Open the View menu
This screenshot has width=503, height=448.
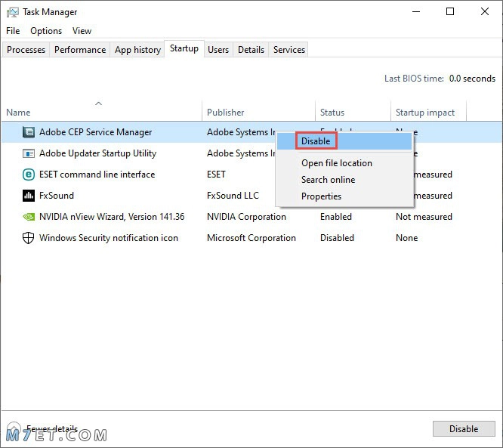click(82, 31)
